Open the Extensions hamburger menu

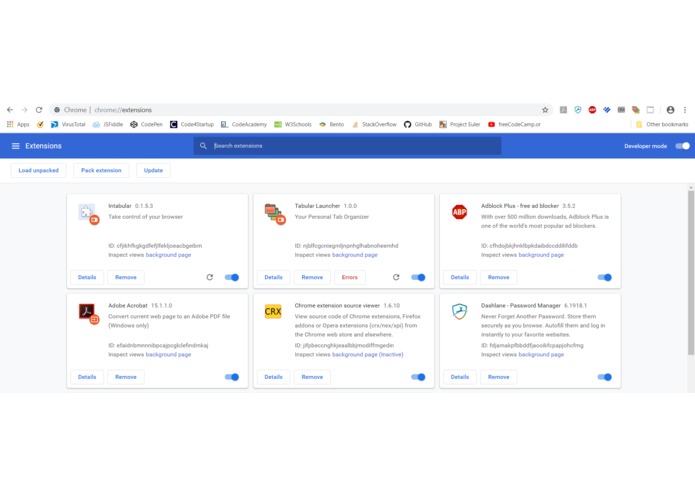click(16, 146)
